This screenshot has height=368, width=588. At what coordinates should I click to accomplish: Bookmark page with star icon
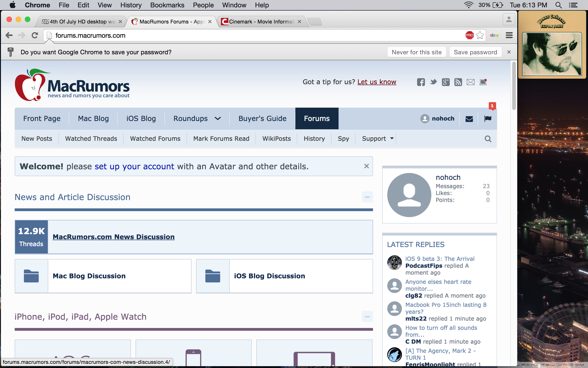480,35
